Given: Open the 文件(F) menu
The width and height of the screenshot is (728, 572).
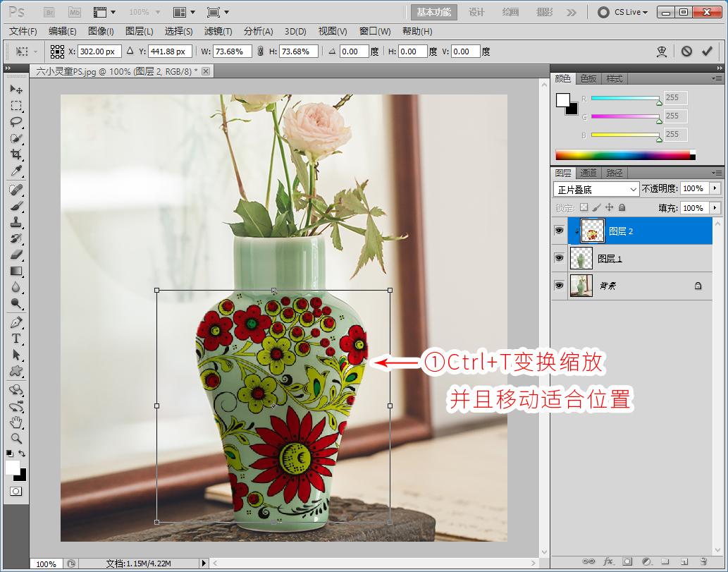Looking at the screenshot, I should pyautogui.click(x=23, y=31).
